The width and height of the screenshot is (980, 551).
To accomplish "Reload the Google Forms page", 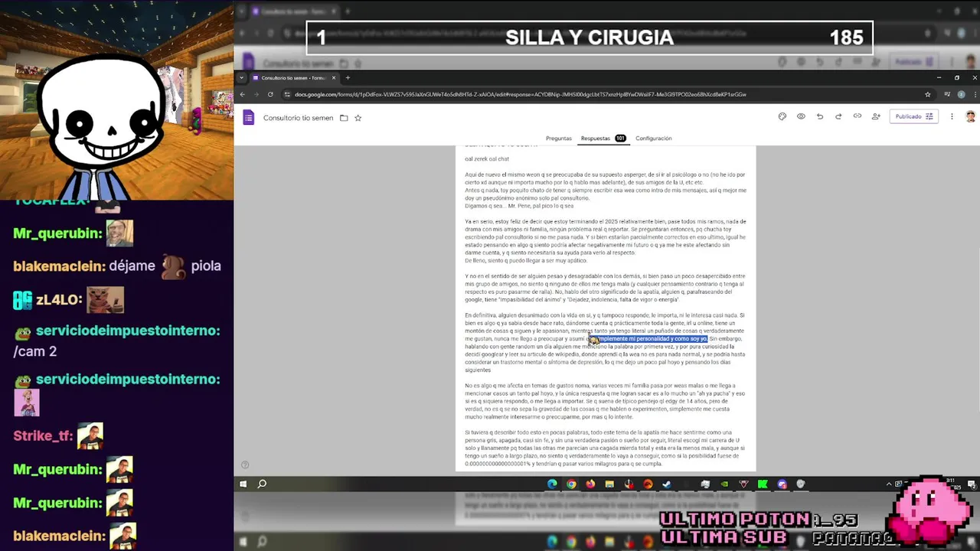I will tap(270, 94).
